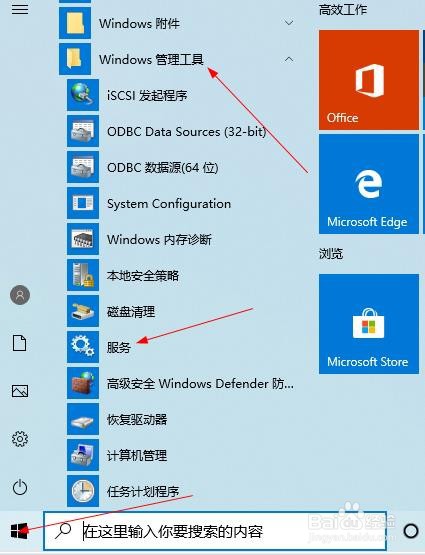425x555 pixels.
Task: Select the Windows 管理工具 folder label
Action: pyautogui.click(x=151, y=59)
